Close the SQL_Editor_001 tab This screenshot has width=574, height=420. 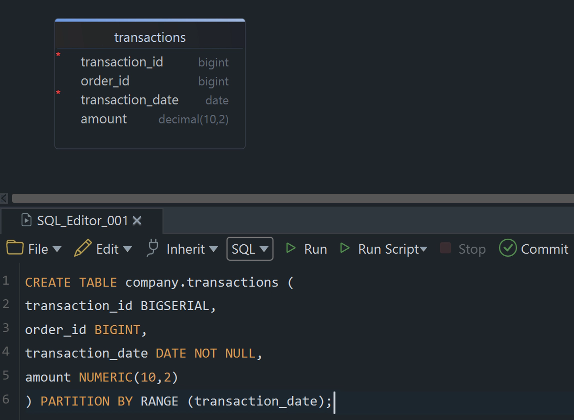coord(137,220)
